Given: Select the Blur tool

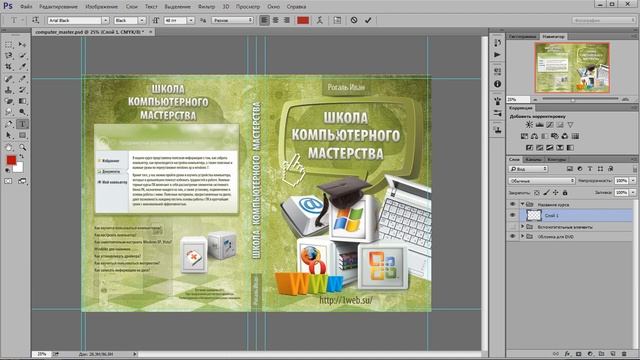Looking at the screenshot, I should (x=9, y=112).
